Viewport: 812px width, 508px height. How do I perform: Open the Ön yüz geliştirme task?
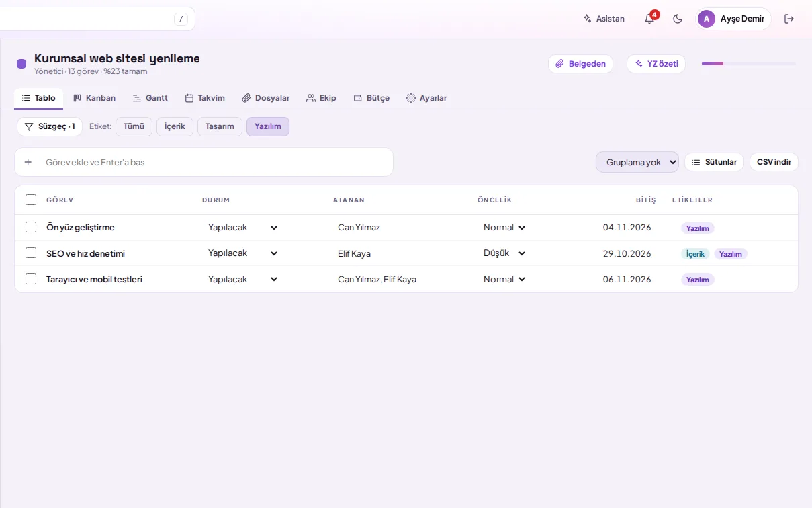[x=81, y=228]
